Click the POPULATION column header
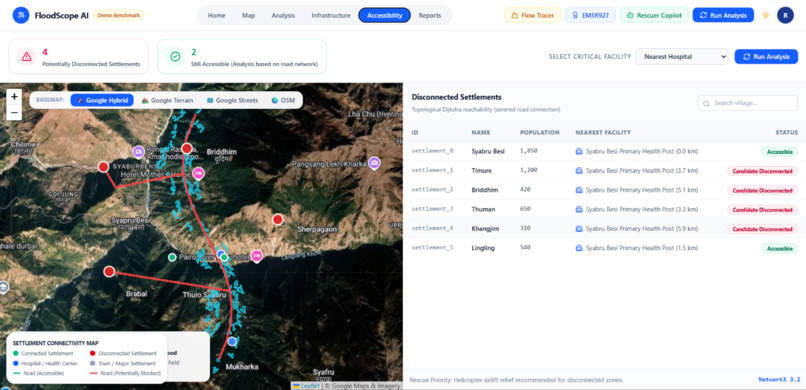806x390 pixels. 540,133
